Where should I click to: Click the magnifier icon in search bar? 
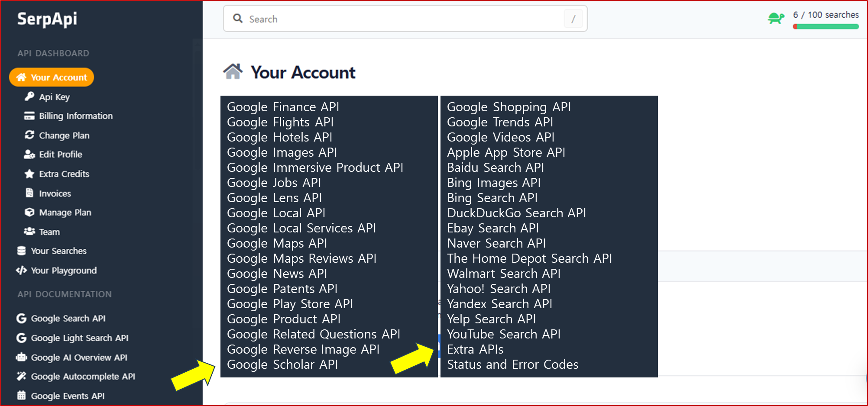(238, 19)
